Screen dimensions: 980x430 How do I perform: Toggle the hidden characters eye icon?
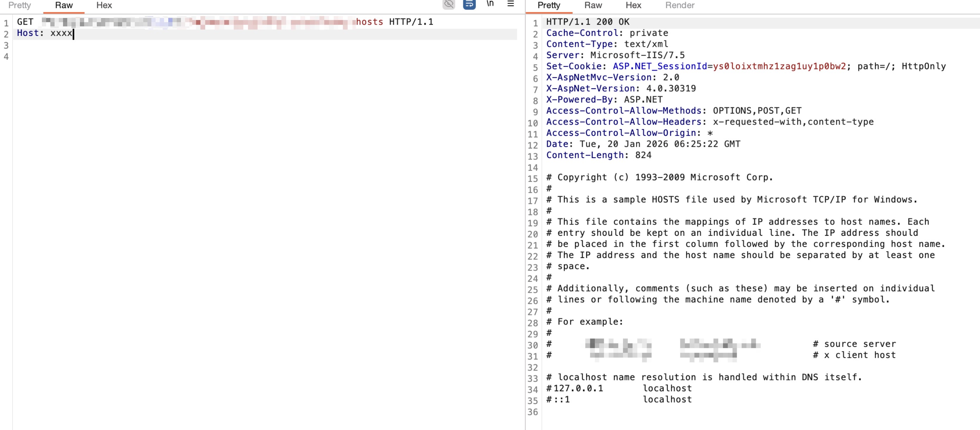click(448, 4)
